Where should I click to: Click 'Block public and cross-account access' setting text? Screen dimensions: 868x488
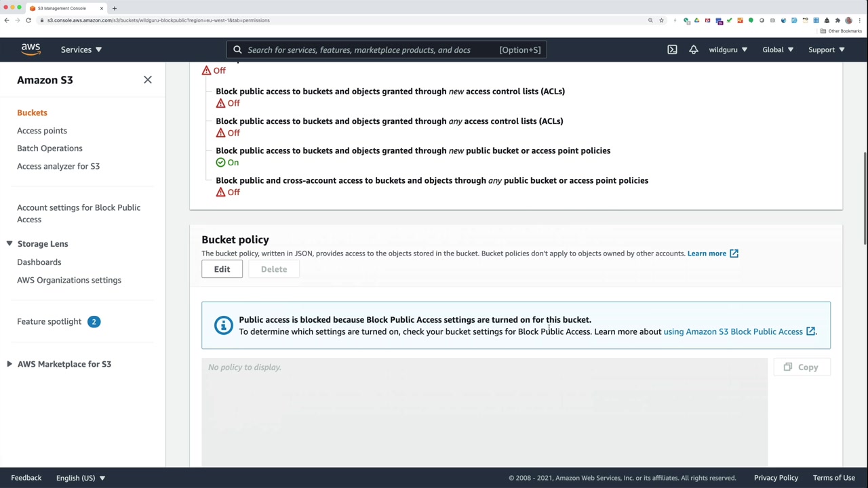point(432,181)
